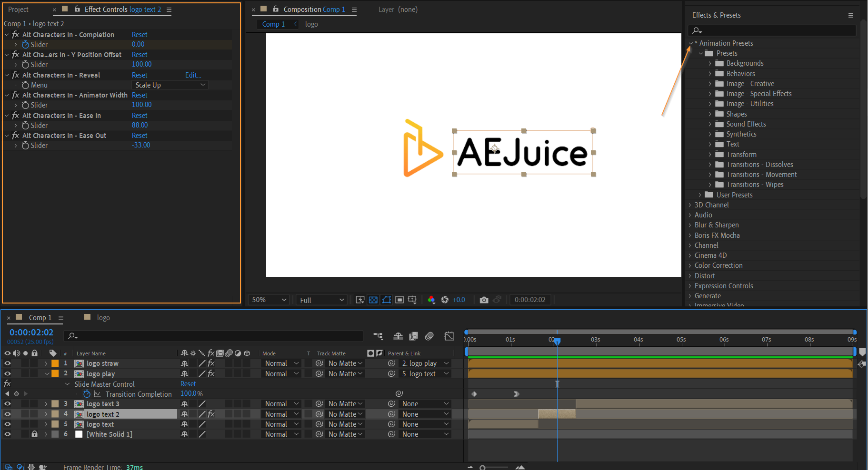Switch to the logo timeline tab
The height and width of the screenshot is (470, 868).
point(103,318)
